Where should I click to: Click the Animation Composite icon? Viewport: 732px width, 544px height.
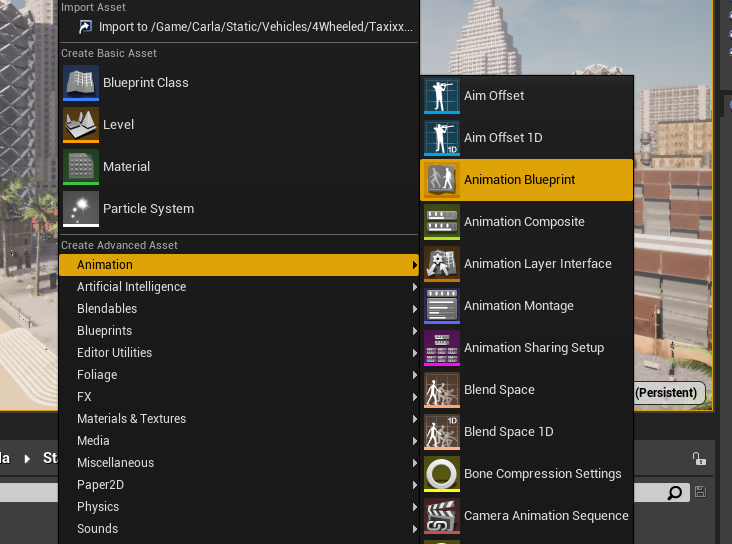pyautogui.click(x=442, y=222)
